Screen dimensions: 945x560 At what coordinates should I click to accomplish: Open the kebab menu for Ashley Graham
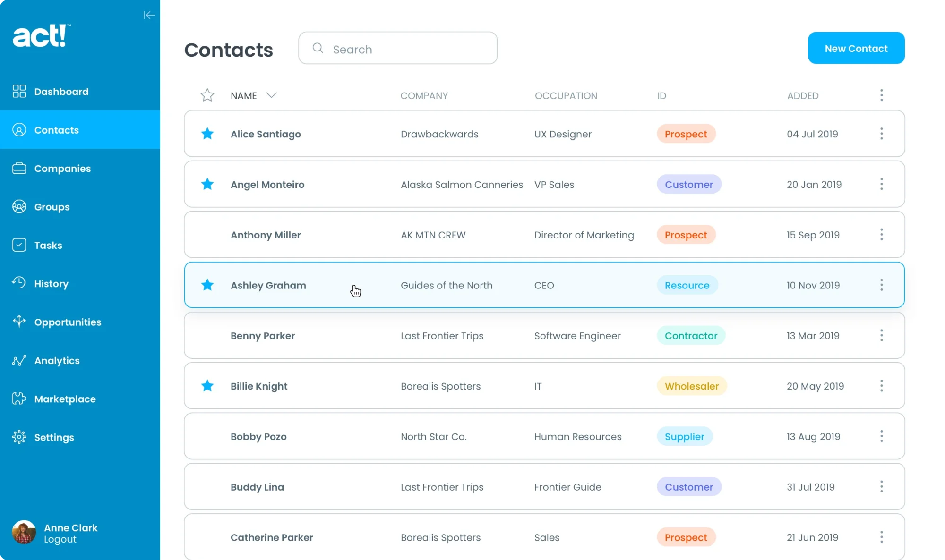point(881,285)
